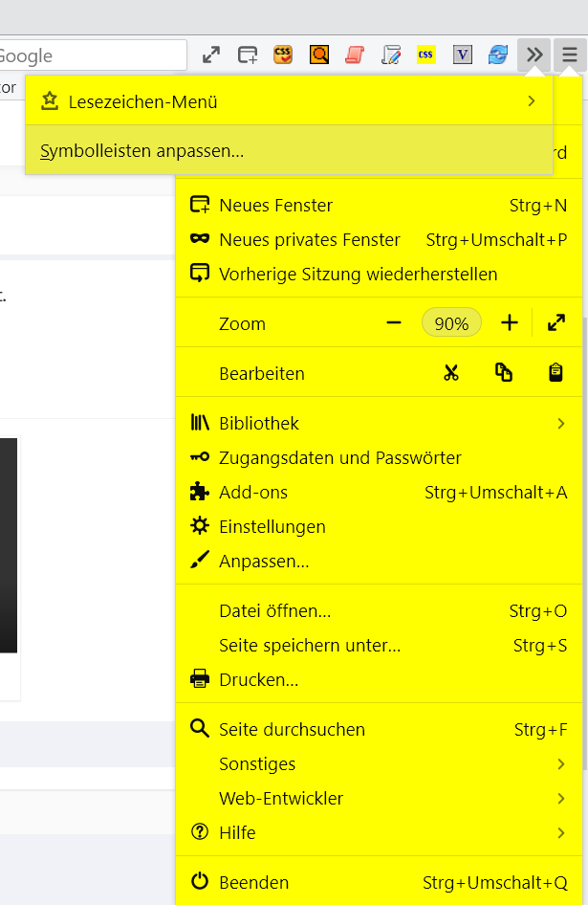Screen dimensions: 588x905
Task: Click the orange magnifier extension icon
Action: (x=319, y=55)
